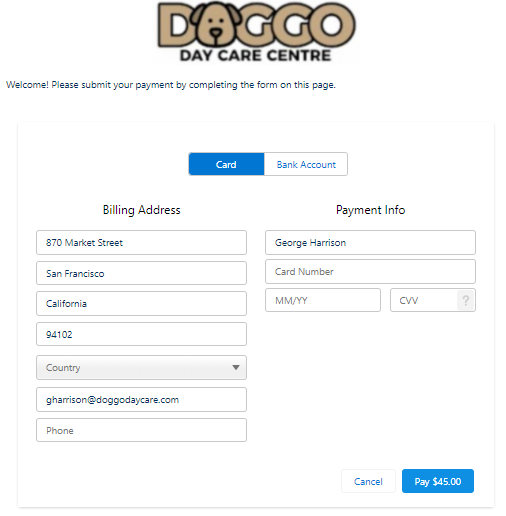Click the Doggo Day Care Centre logo

pos(256,32)
